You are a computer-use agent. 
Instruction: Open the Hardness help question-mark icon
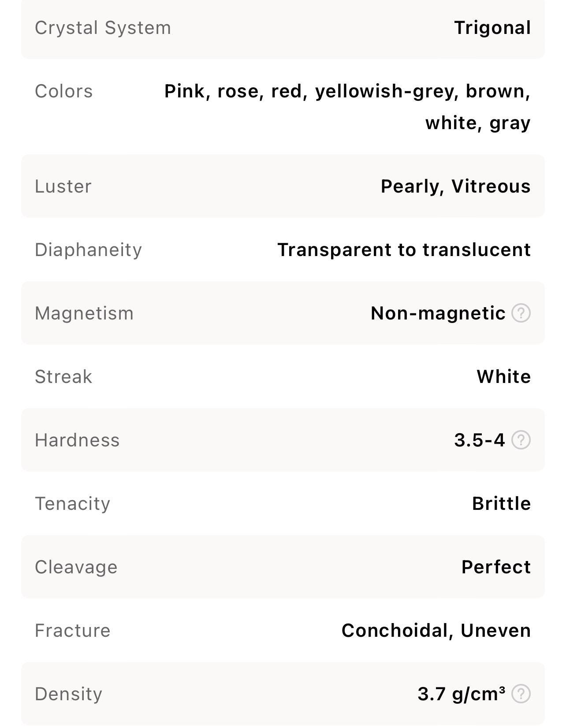[521, 440]
